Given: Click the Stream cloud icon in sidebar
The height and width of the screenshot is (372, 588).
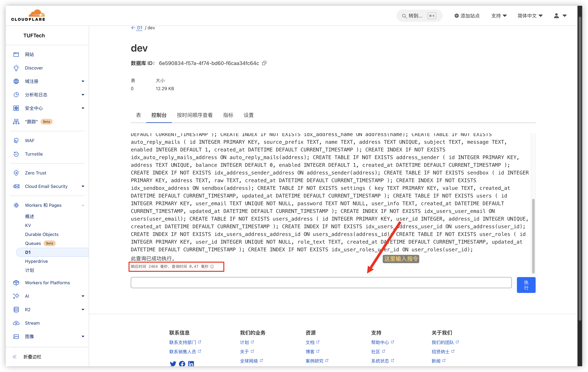Looking at the screenshot, I should coord(16,323).
